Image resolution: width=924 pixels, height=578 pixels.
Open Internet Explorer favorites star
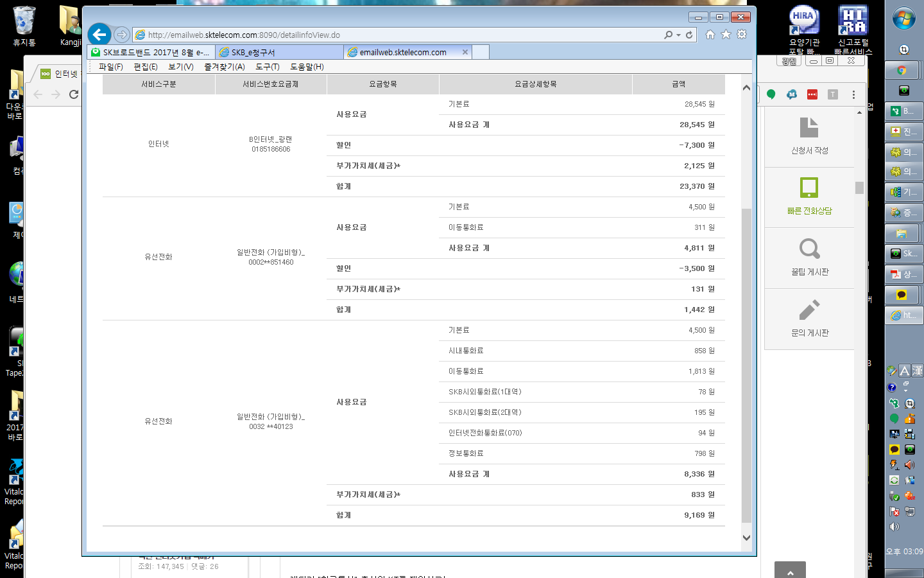726,35
